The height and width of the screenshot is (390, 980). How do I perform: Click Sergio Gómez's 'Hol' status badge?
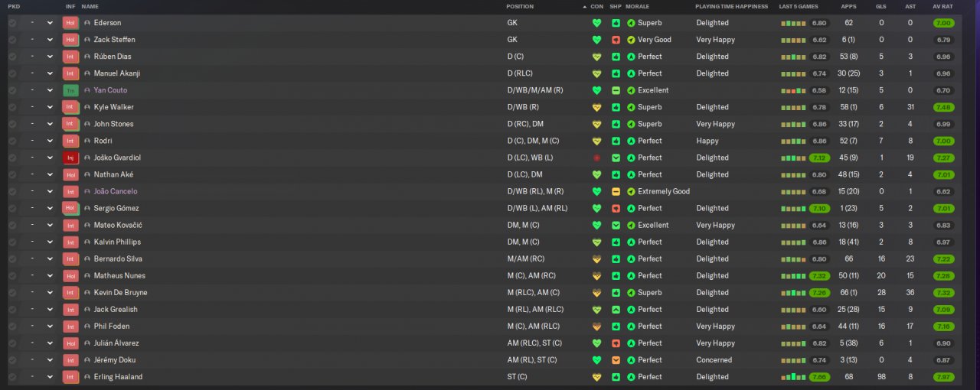[x=70, y=208]
